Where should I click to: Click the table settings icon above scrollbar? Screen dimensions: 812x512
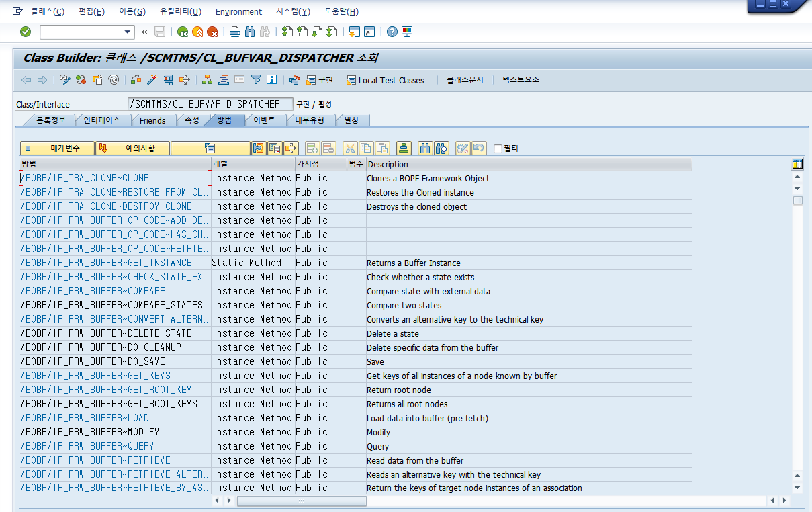click(797, 163)
